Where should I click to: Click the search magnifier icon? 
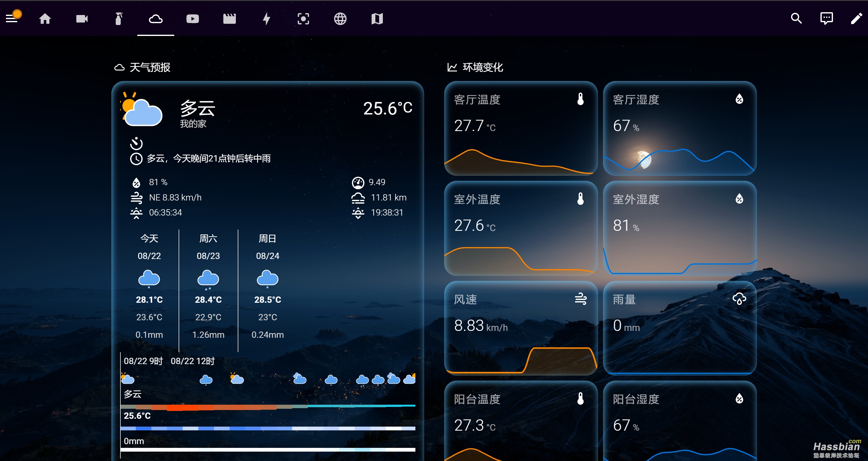point(796,18)
